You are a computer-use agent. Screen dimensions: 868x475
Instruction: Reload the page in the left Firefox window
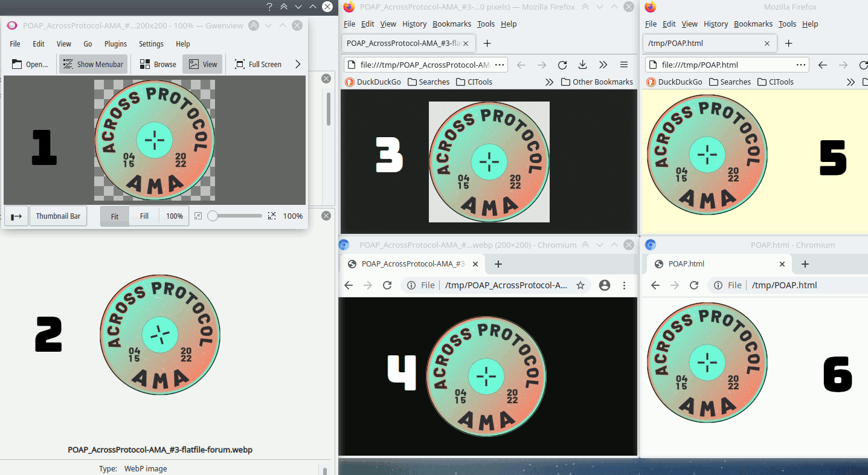click(x=562, y=65)
